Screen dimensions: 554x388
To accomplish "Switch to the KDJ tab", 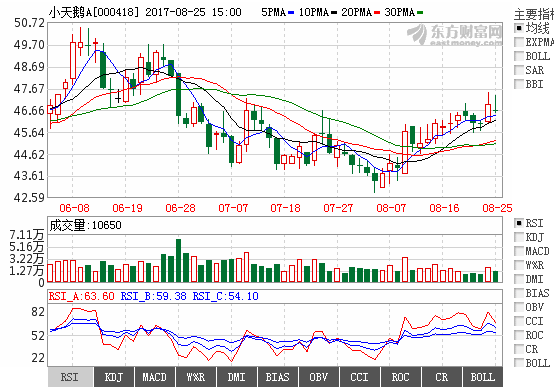I will [x=114, y=377].
